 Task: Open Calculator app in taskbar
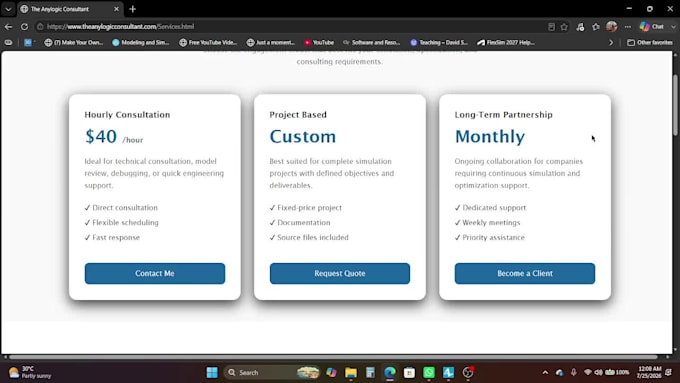[x=370, y=372]
